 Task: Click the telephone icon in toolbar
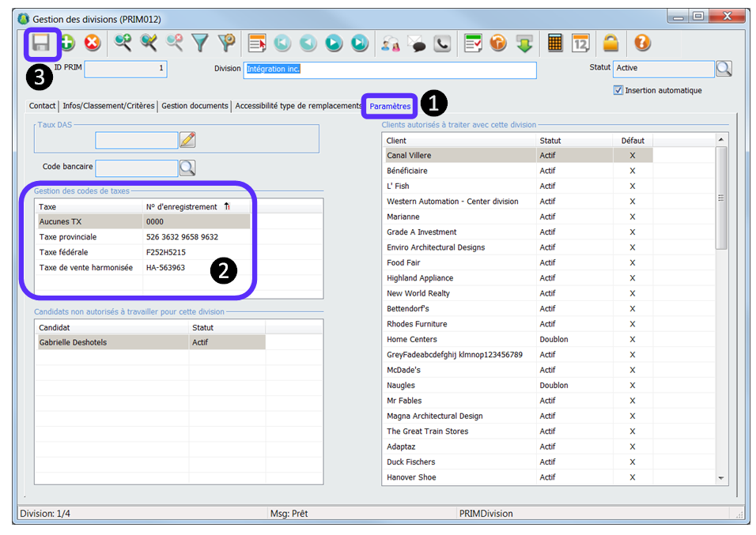point(442,43)
